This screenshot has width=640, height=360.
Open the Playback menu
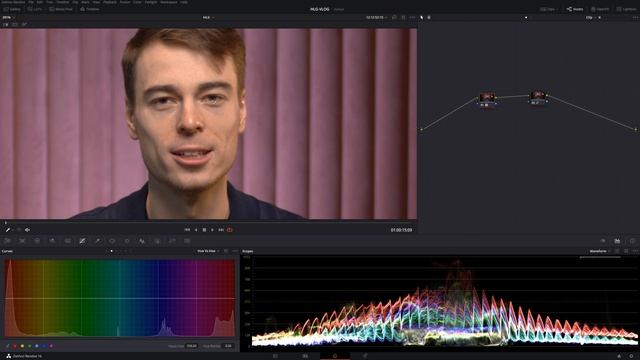coord(109,2)
